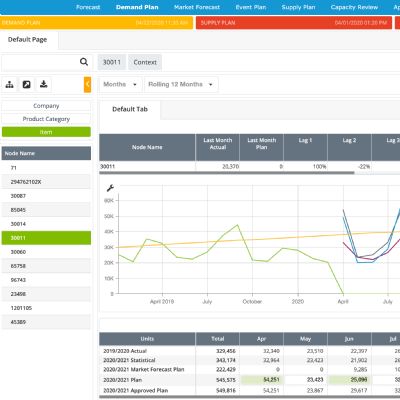
Task: Select node 30014 in the list
Action: pos(46,224)
